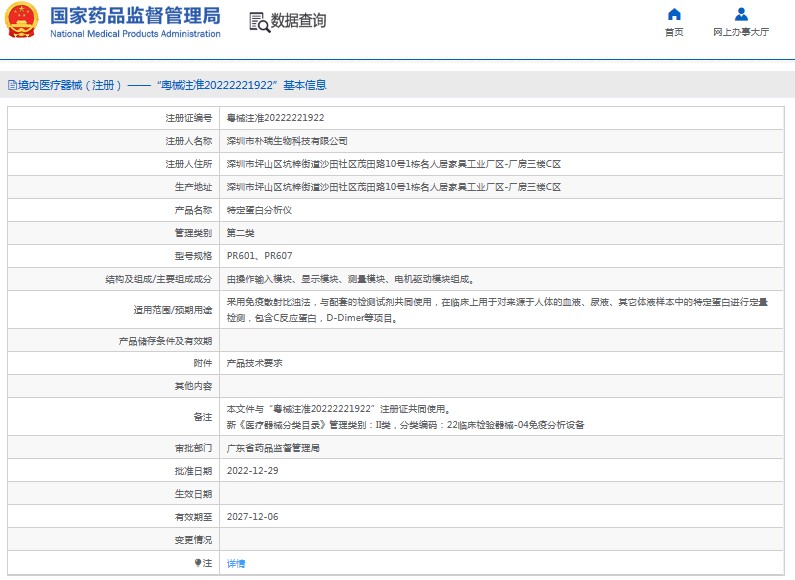Click the 有效期至 row label
Screen dimensions: 795x580
pyautogui.click(x=193, y=517)
